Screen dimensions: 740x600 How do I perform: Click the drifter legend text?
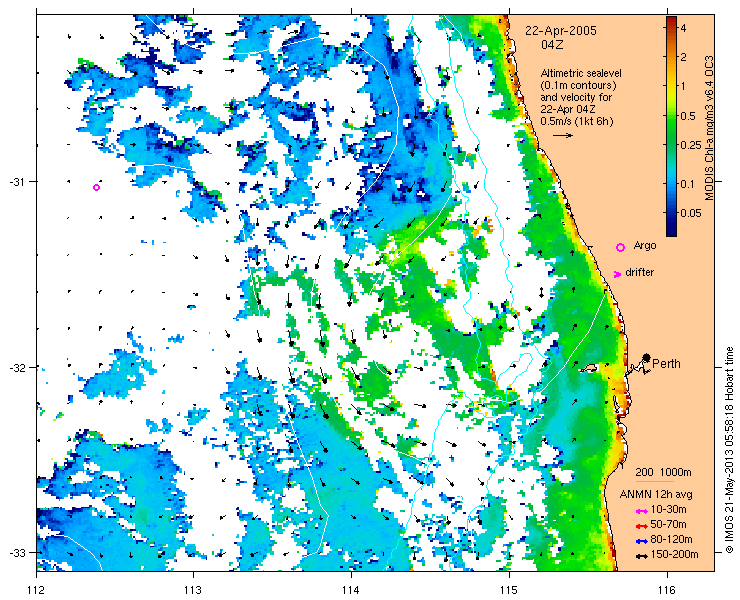click(639, 272)
